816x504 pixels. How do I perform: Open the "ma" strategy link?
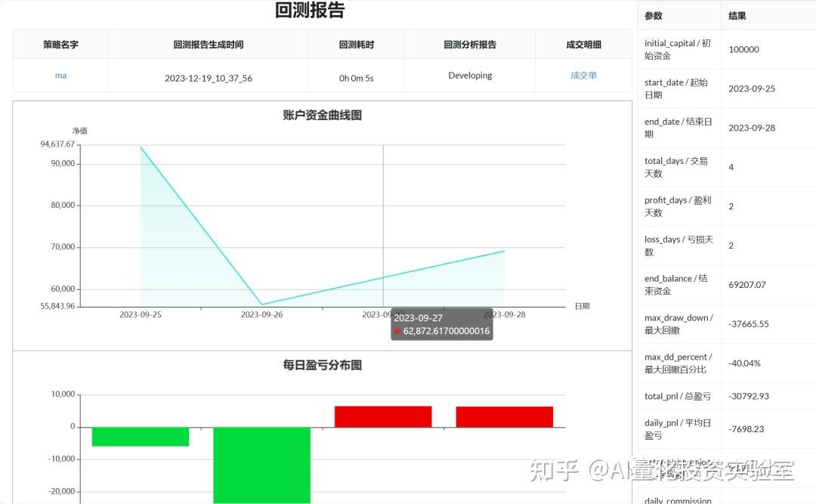(x=60, y=76)
